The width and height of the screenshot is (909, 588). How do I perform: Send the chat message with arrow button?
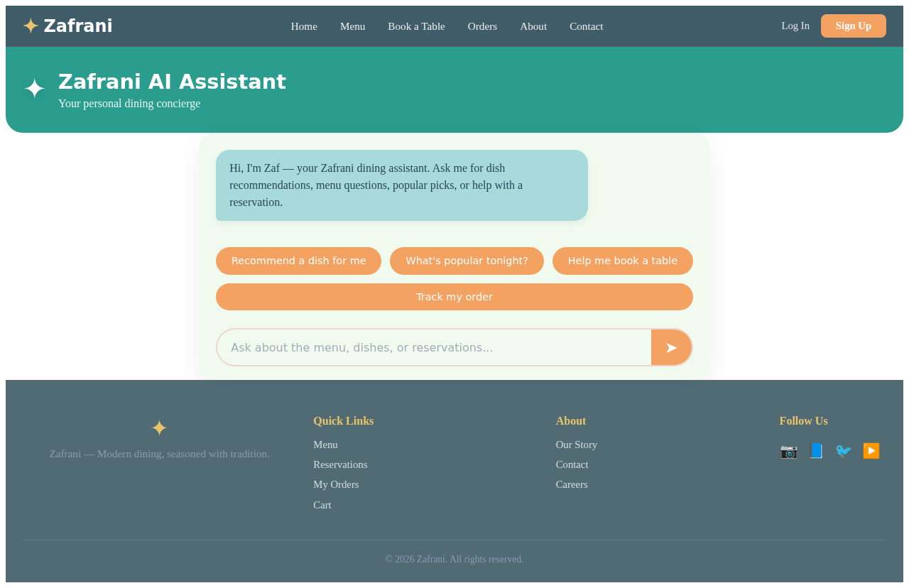[x=671, y=347]
